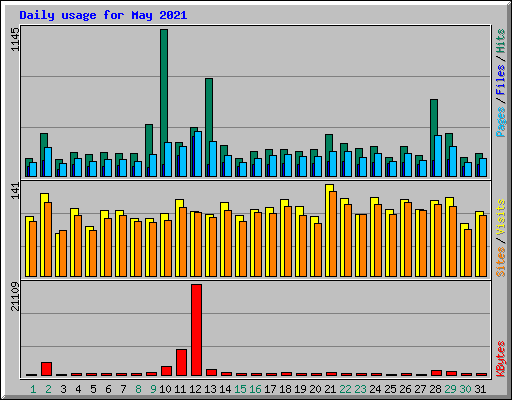The height and width of the screenshot is (400, 512).
Task: Click the red KBytes bar for day 2
Action: [x=46, y=369]
